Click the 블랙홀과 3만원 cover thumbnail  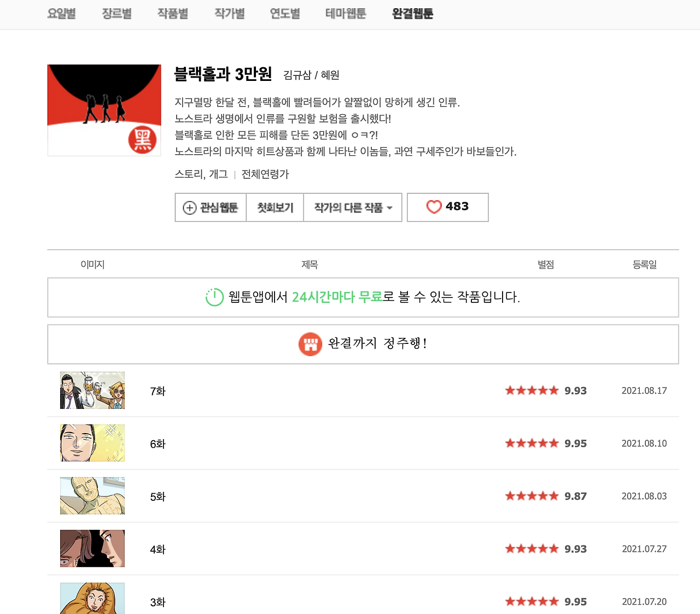click(104, 110)
